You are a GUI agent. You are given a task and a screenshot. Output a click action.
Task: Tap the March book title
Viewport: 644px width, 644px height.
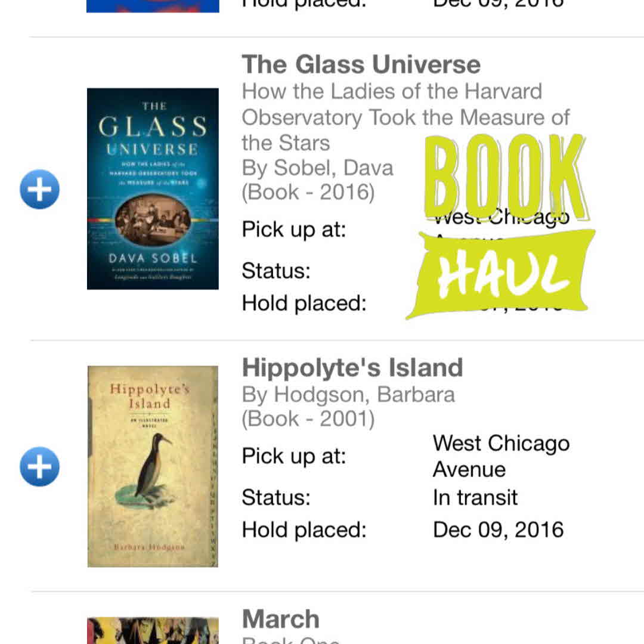point(281,619)
